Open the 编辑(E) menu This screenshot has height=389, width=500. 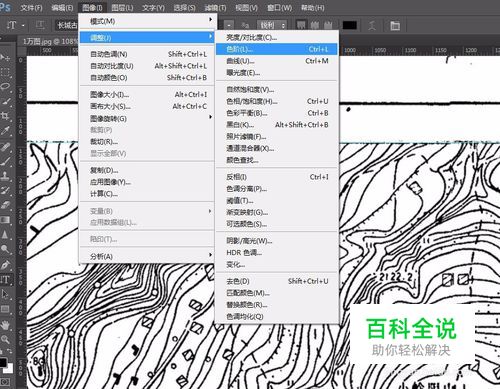62,7
